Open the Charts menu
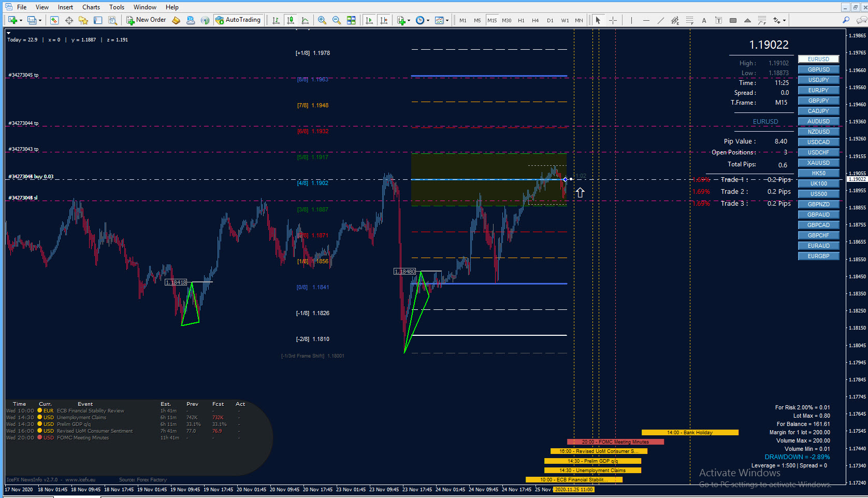Viewport: 868px width, 498px height. click(x=91, y=7)
